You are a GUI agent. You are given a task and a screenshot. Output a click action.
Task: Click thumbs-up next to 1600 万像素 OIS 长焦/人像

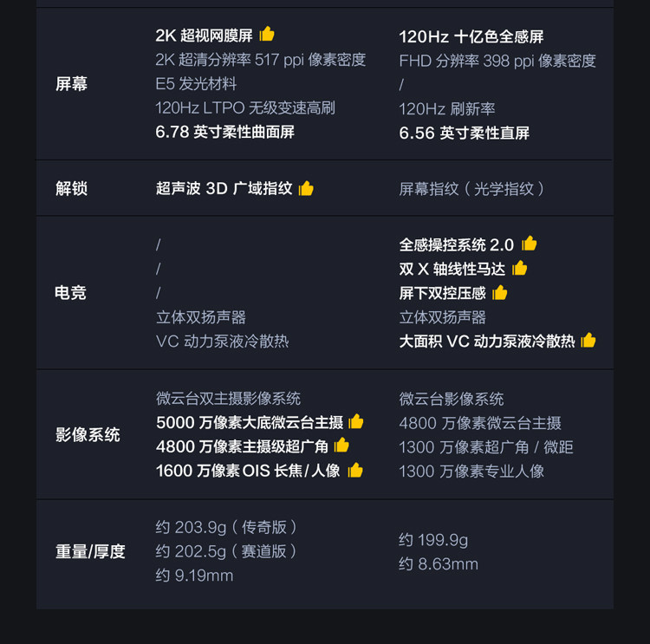tap(354, 470)
